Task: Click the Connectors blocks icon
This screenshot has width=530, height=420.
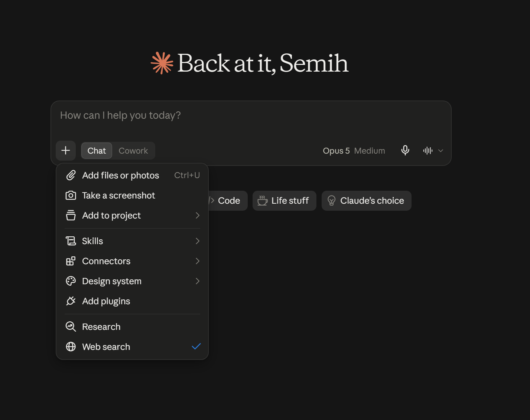Action: click(71, 261)
